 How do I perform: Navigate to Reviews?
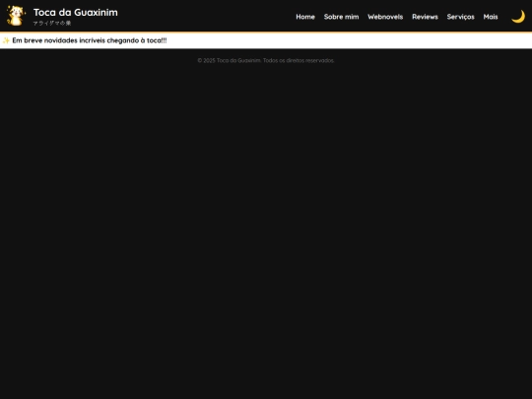[425, 17]
